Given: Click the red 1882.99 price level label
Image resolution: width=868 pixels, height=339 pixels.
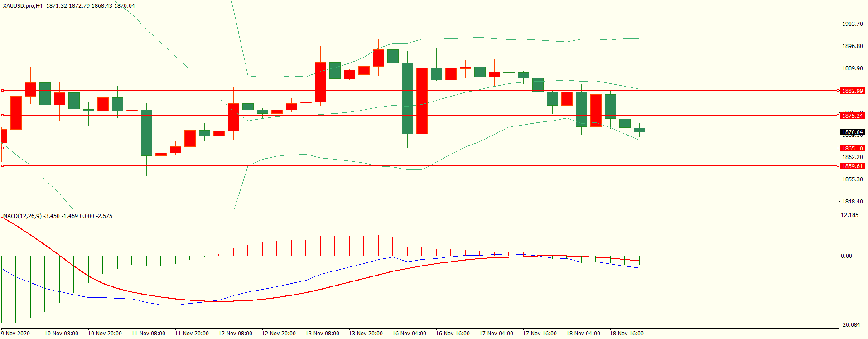Looking at the screenshot, I should click(x=852, y=91).
